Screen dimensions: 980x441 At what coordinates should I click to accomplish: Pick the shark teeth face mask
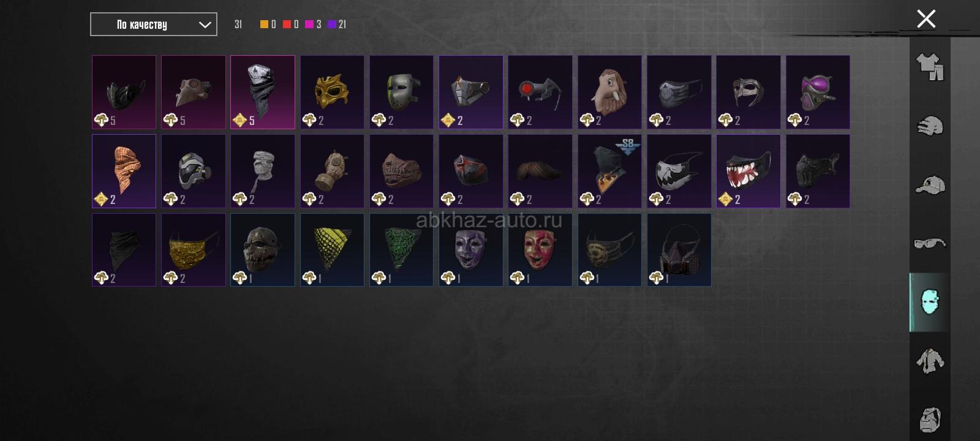point(748,171)
